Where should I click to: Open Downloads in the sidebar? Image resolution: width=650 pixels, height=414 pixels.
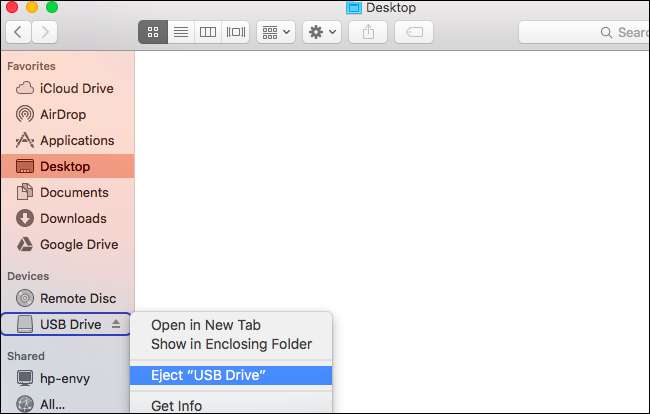click(68, 218)
